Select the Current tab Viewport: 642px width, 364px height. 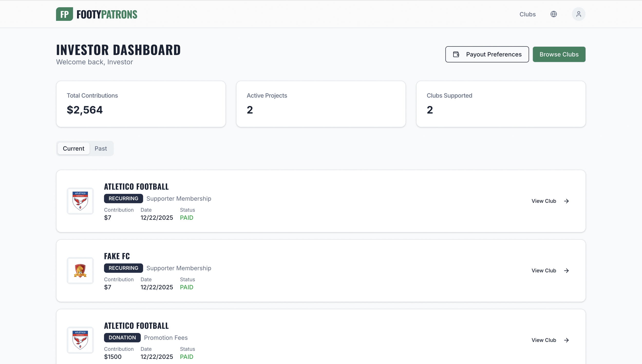click(x=73, y=148)
